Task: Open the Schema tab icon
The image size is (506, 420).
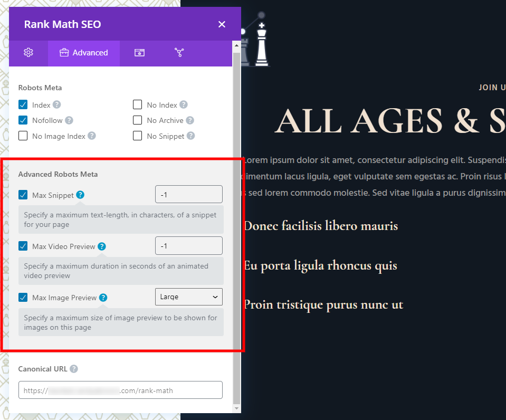Action: coord(139,53)
